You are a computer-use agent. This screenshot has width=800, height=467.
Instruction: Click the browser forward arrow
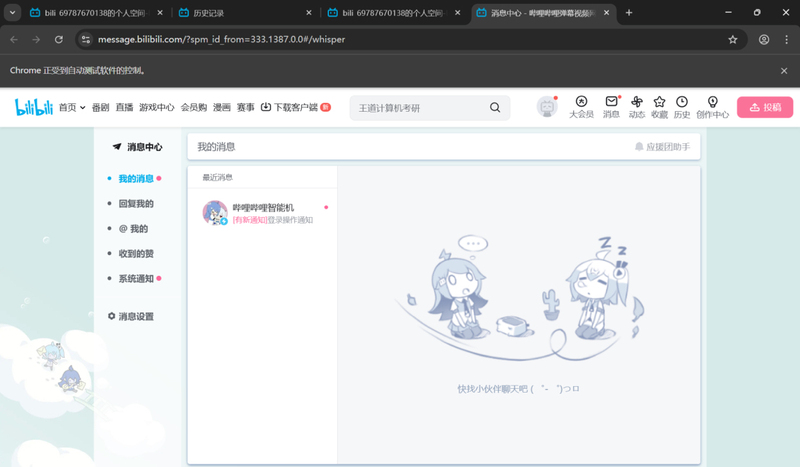click(36, 39)
